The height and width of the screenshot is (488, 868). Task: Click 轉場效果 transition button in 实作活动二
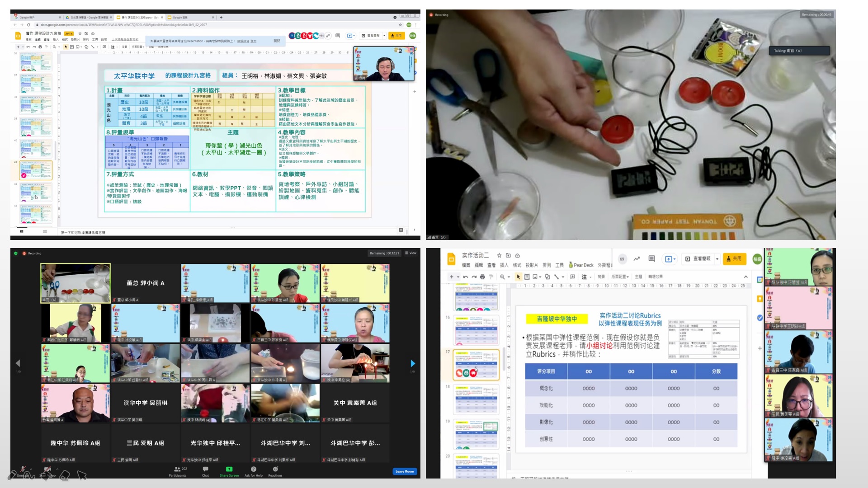pos(656,277)
